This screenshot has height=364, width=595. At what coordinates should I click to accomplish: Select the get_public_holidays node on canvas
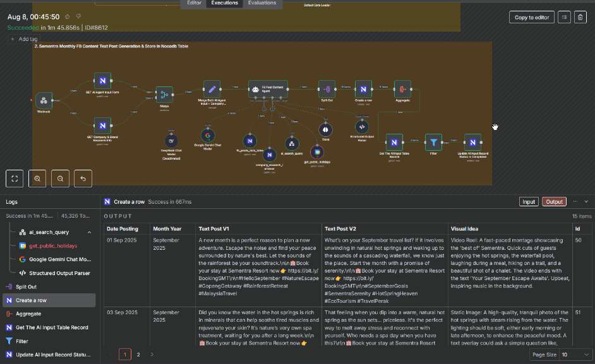click(317, 153)
